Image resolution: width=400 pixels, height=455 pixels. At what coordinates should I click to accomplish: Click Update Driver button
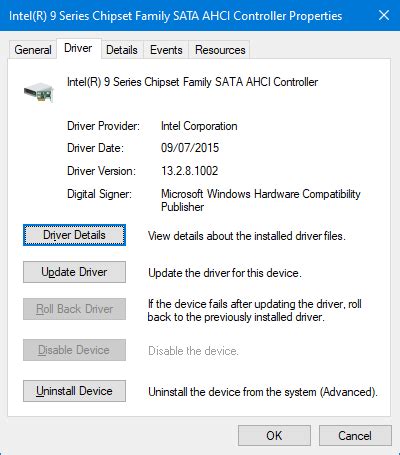(74, 272)
